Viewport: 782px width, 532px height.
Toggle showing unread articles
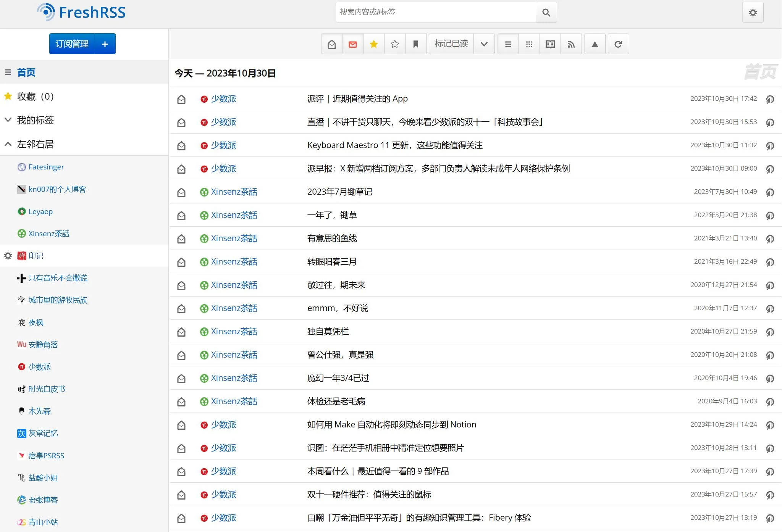(352, 44)
